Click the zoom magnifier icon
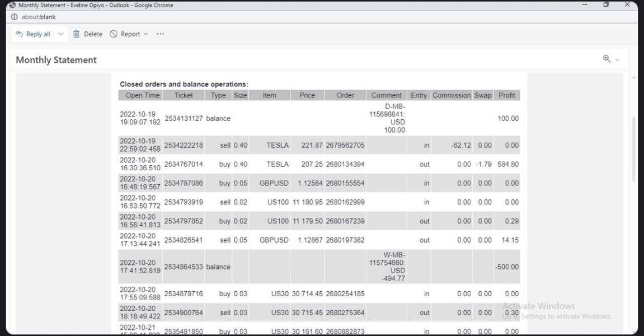Screen dimensions: 644x336 click(x=607, y=59)
